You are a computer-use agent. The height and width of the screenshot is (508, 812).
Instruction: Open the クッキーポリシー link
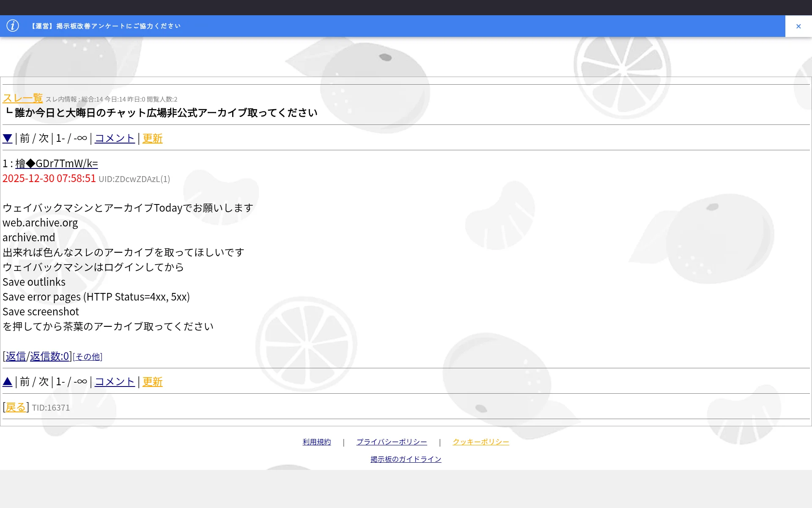(x=480, y=442)
